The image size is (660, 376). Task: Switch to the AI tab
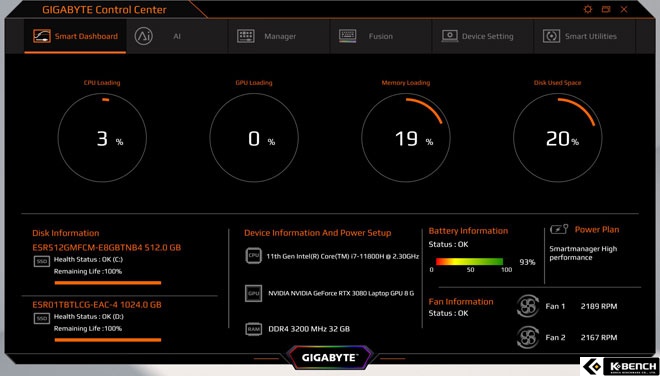(177, 36)
